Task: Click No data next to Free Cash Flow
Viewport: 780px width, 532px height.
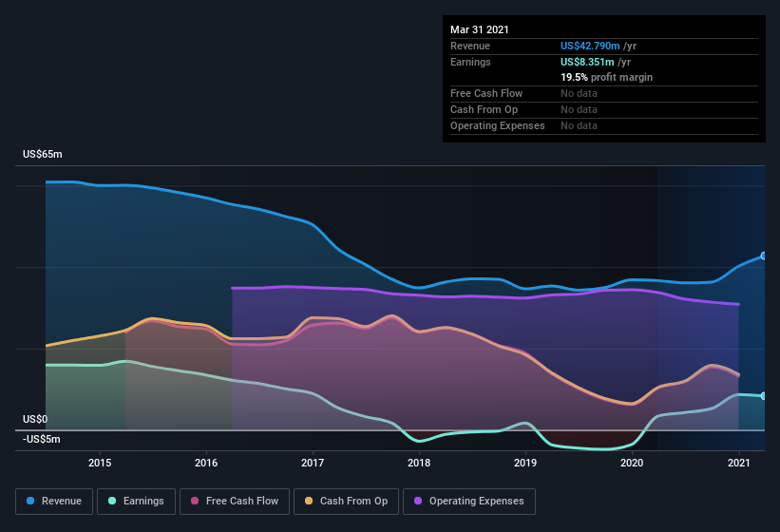Action: click(x=579, y=93)
